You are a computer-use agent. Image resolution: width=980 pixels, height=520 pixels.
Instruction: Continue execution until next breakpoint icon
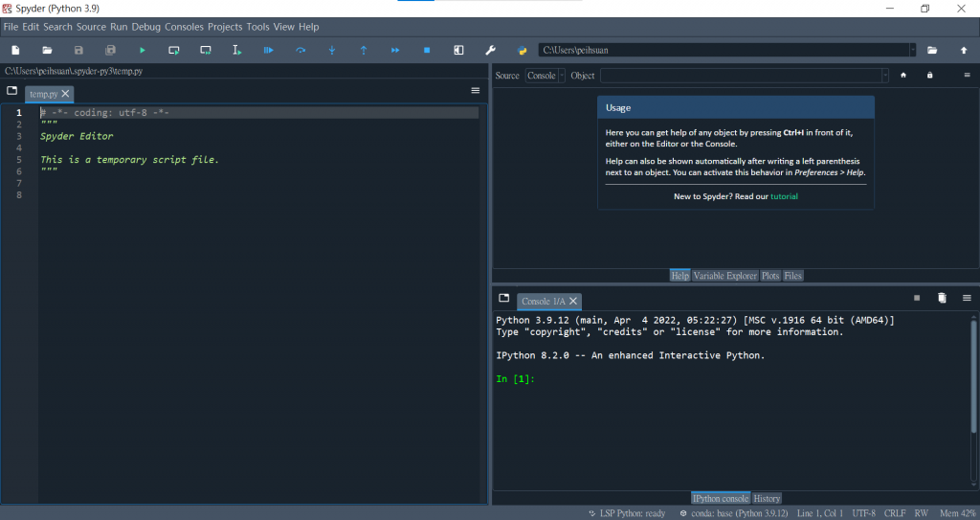tap(395, 50)
